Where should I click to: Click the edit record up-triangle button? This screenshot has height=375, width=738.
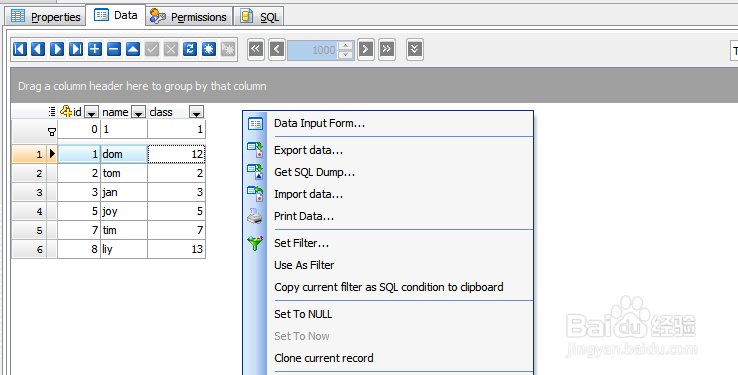pyautogui.click(x=133, y=49)
